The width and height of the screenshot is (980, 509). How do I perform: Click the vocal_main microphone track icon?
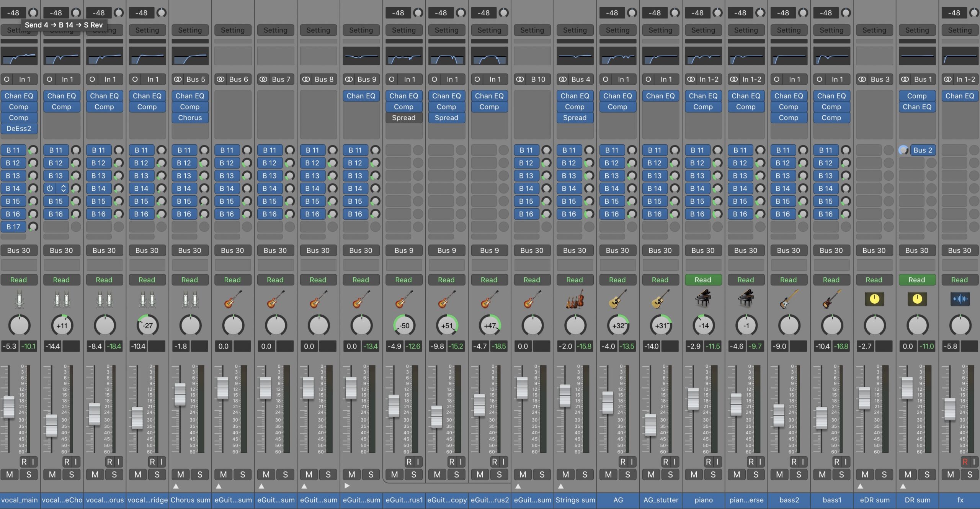(19, 299)
